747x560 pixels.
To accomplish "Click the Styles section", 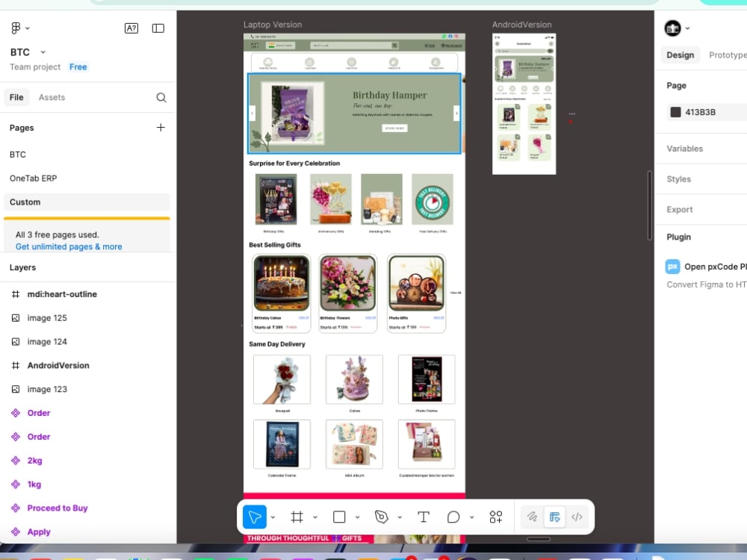I will point(678,179).
